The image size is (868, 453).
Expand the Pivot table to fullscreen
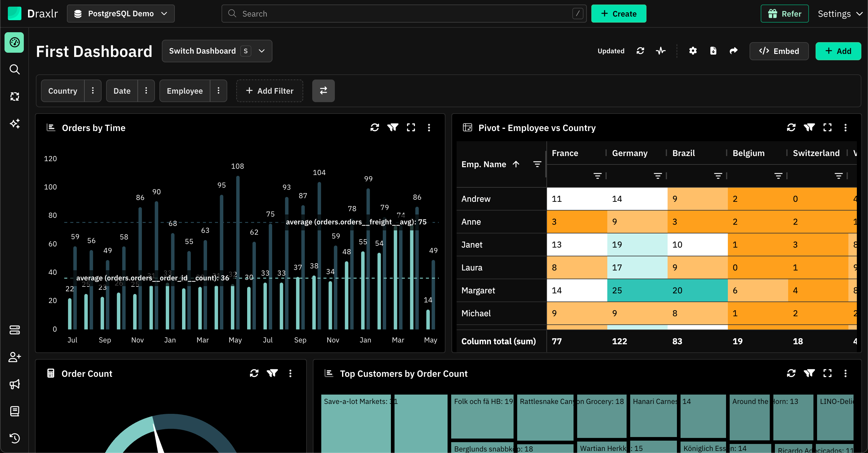pos(827,128)
